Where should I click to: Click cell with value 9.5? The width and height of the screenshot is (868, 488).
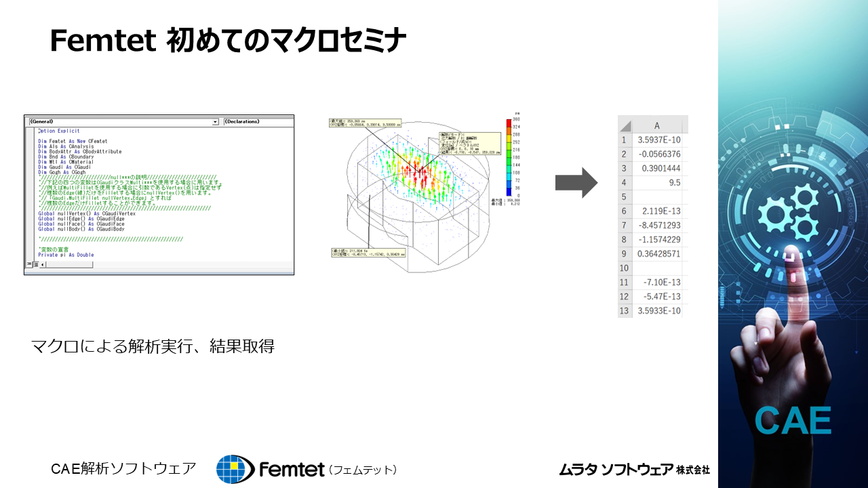[x=657, y=182]
